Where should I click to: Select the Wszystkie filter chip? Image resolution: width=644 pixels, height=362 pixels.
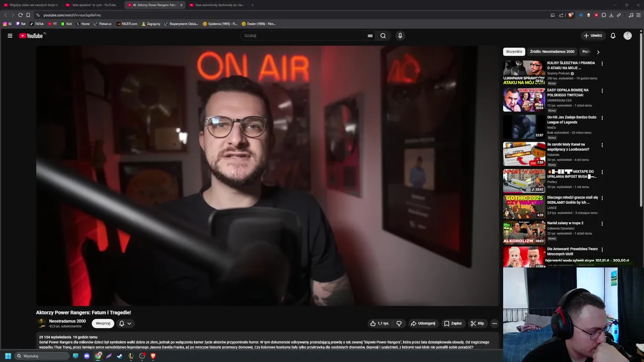tap(514, 52)
